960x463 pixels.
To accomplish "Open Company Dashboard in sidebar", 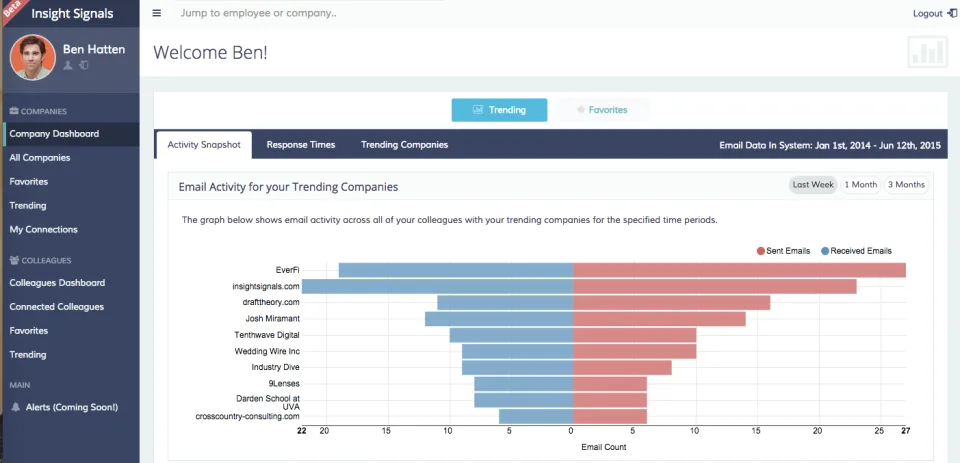I will (x=70, y=134).
